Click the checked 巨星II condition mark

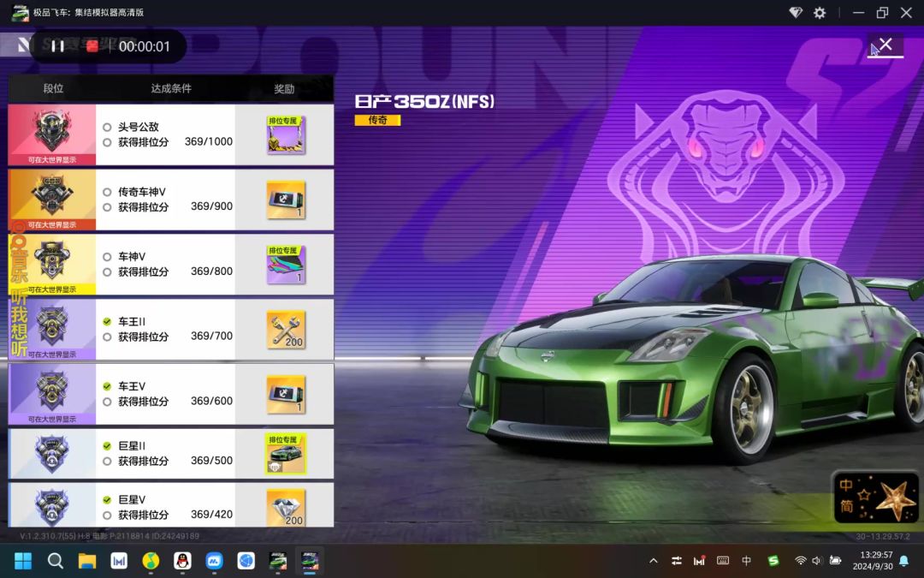107,446
